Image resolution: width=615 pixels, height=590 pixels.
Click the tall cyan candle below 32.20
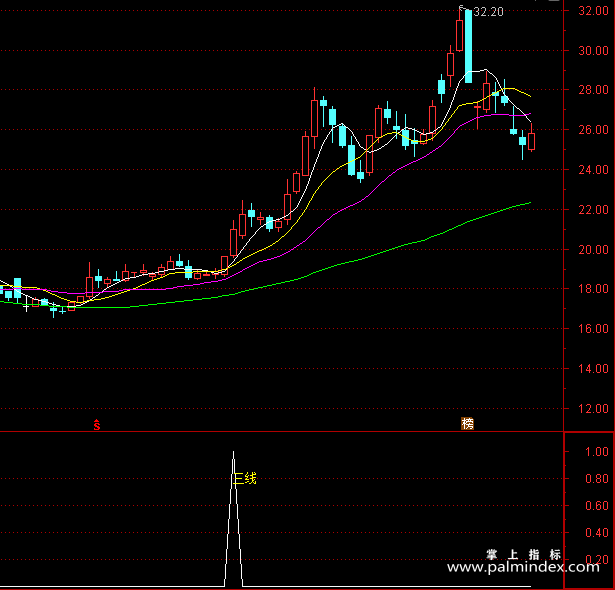click(468, 46)
